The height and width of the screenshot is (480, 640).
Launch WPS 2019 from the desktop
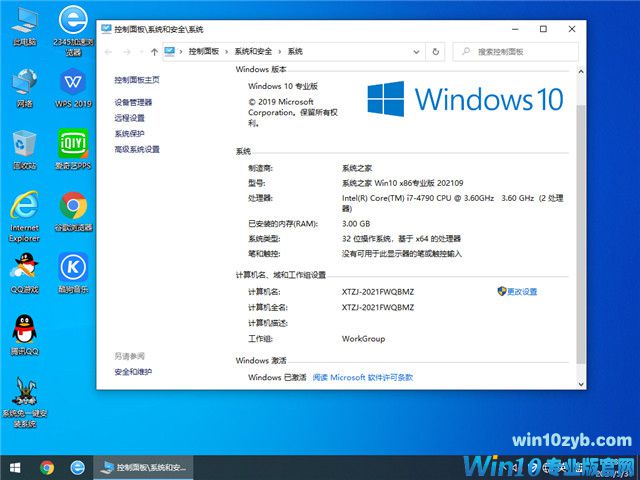coord(73,88)
